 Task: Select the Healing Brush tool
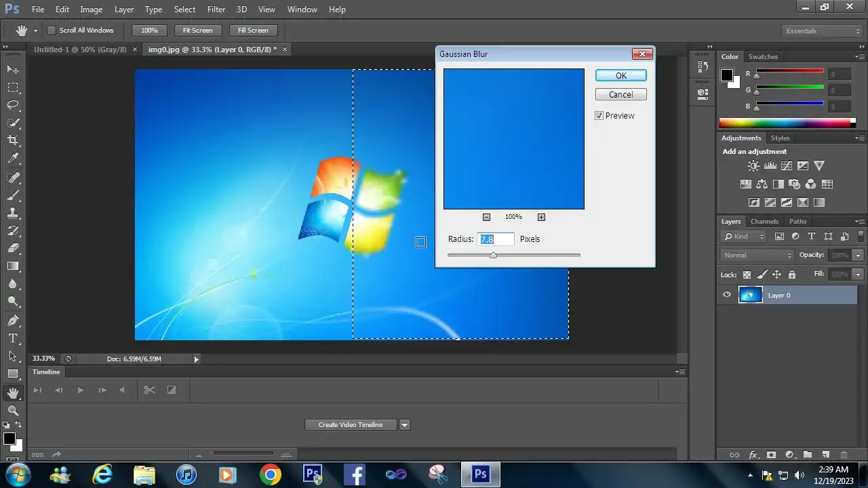click(x=13, y=178)
